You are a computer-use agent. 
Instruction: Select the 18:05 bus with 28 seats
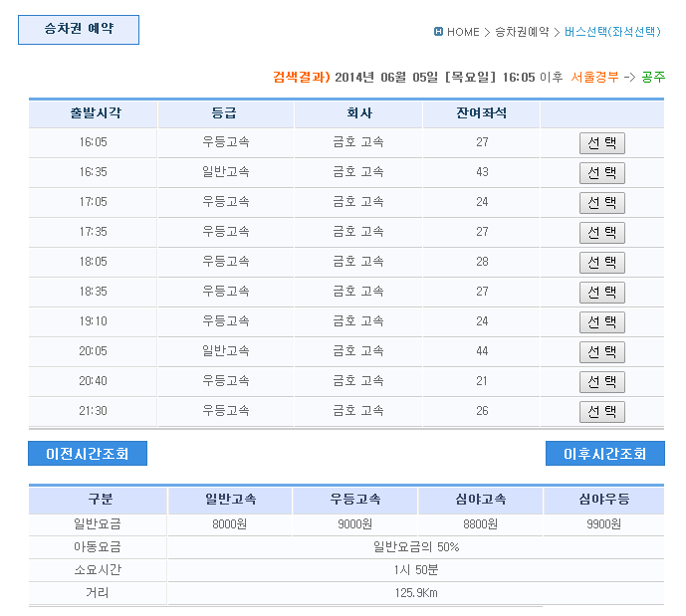pyautogui.click(x=602, y=263)
